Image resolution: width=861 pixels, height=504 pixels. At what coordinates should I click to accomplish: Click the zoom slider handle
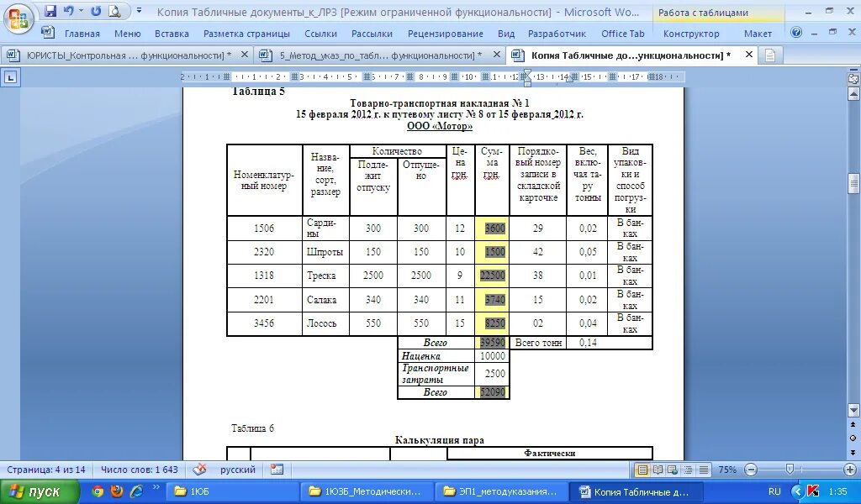point(790,470)
